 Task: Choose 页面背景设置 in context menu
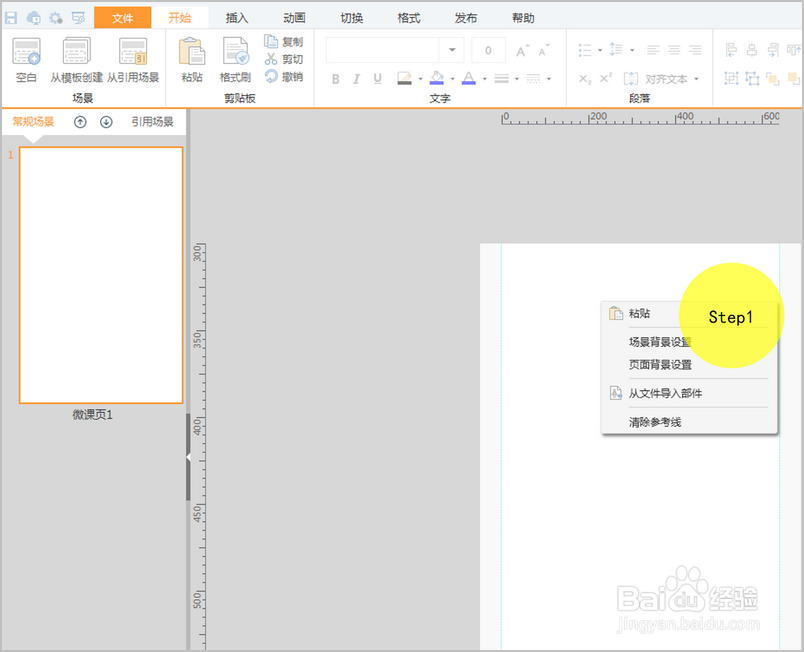click(x=660, y=364)
